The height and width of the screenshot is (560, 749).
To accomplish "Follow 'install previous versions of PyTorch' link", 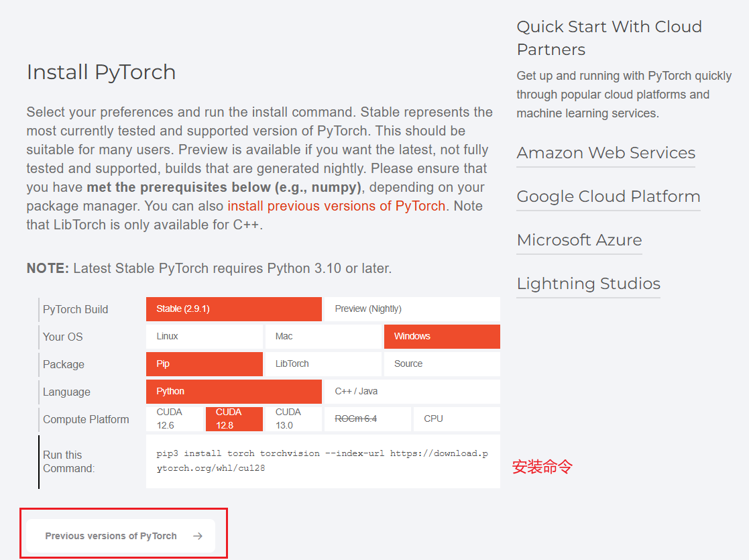I will tap(337, 206).
